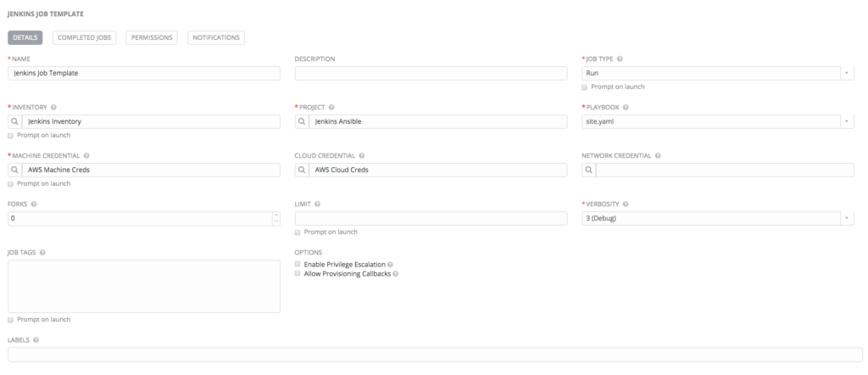Viewport: 868px width, 375px height.
Task: Select the Details tab button
Action: click(x=25, y=37)
